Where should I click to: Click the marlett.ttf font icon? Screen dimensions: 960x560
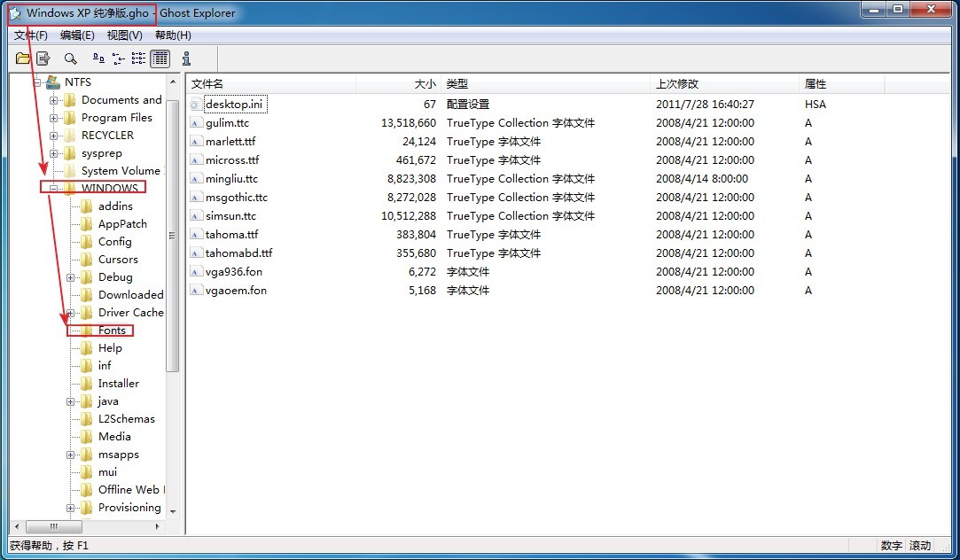coord(195,142)
